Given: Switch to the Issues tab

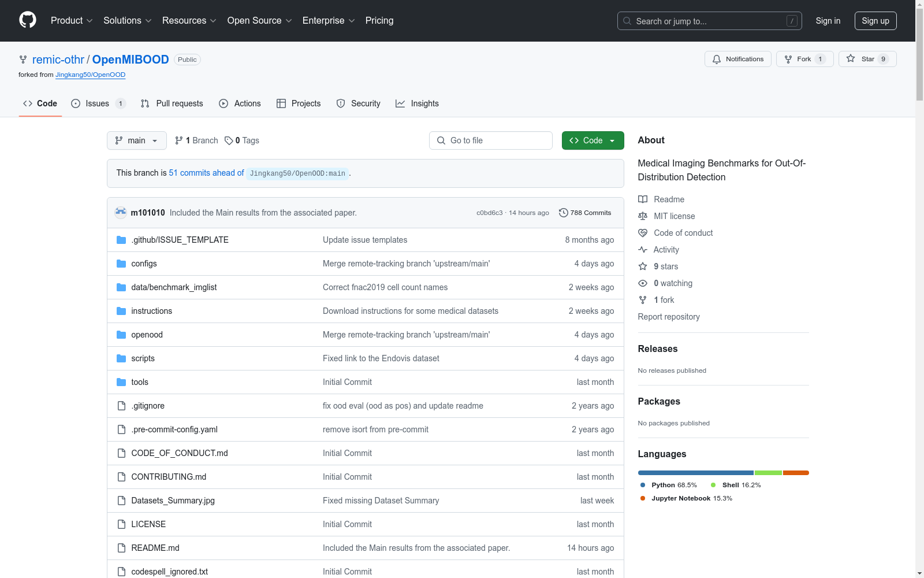Looking at the screenshot, I should point(98,103).
